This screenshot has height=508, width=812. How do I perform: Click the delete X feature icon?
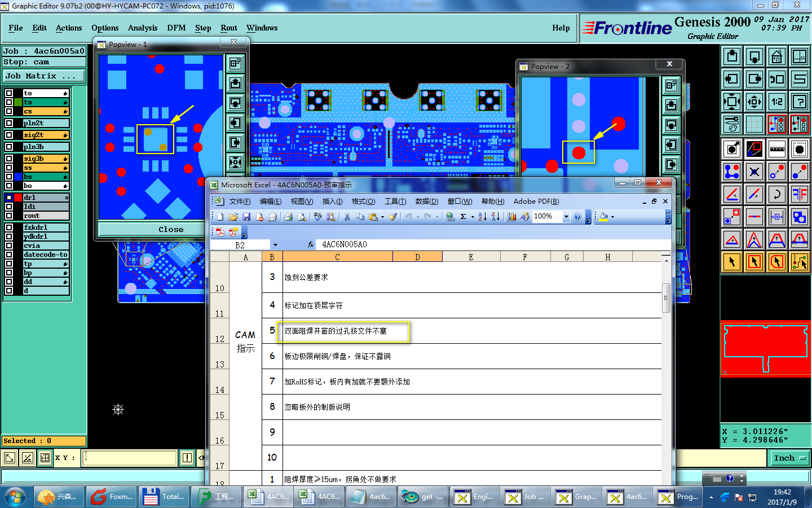pyautogui.click(x=754, y=172)
